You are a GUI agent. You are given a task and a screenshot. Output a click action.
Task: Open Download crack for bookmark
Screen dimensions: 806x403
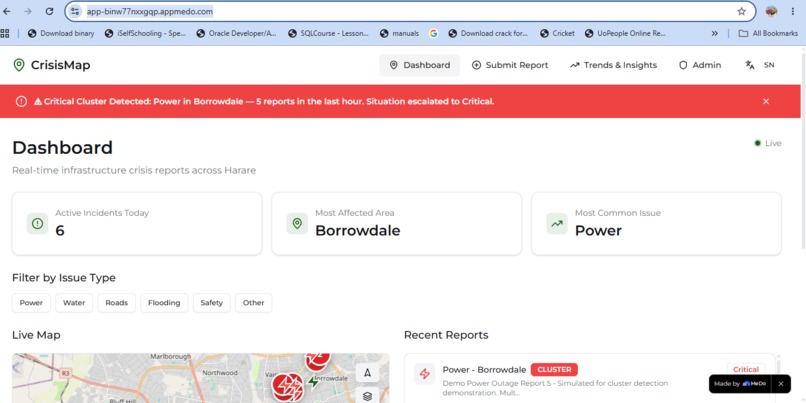click(488, 33)
